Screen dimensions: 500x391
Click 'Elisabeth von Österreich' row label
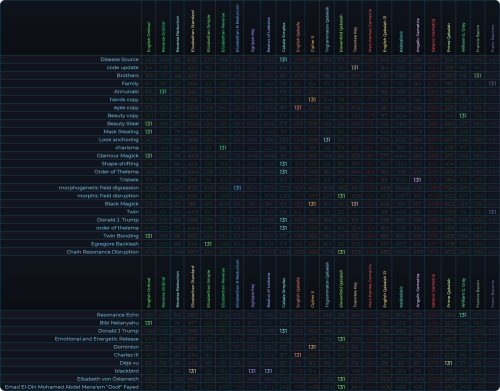tap(108, 379)
